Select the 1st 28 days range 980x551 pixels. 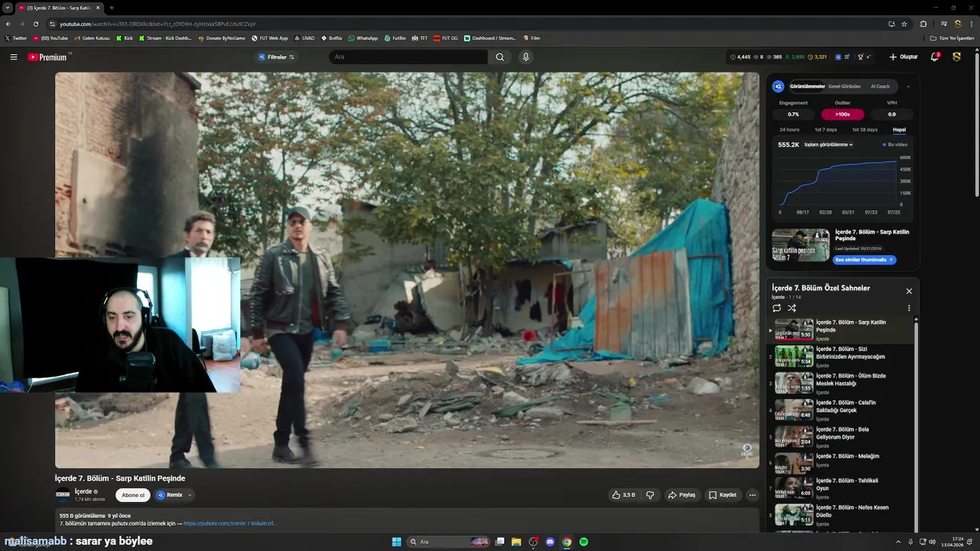[x=865, y=129]
